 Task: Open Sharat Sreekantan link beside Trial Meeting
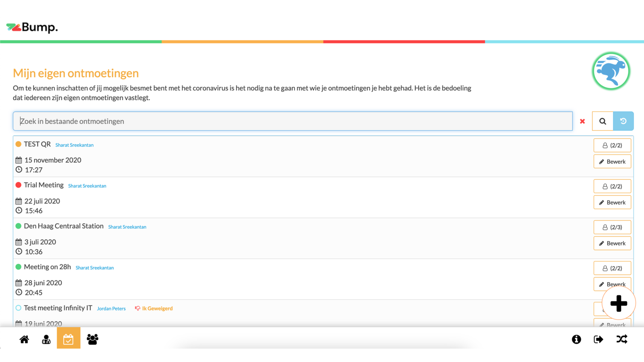pyautogui.click(x=87, y=186)
